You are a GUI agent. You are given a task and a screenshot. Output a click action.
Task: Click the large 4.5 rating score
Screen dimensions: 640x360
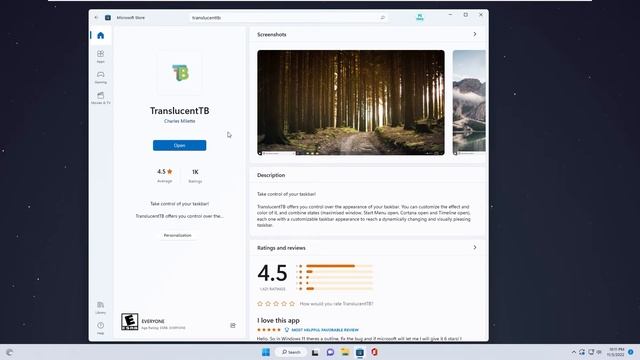[272, 273]
